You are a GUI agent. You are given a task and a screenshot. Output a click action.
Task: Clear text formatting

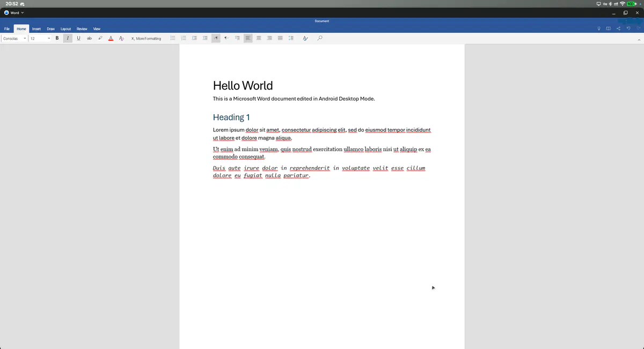coord(121,39)
